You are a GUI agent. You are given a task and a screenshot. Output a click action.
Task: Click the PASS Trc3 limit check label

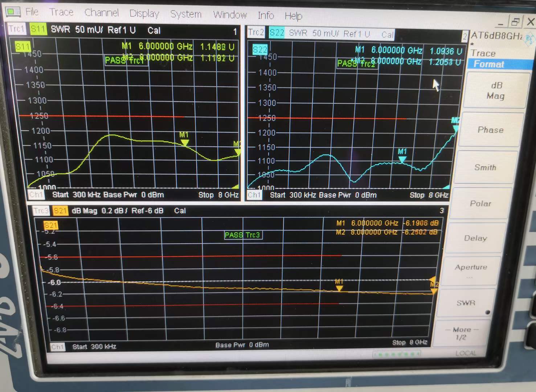pos(242,235)
